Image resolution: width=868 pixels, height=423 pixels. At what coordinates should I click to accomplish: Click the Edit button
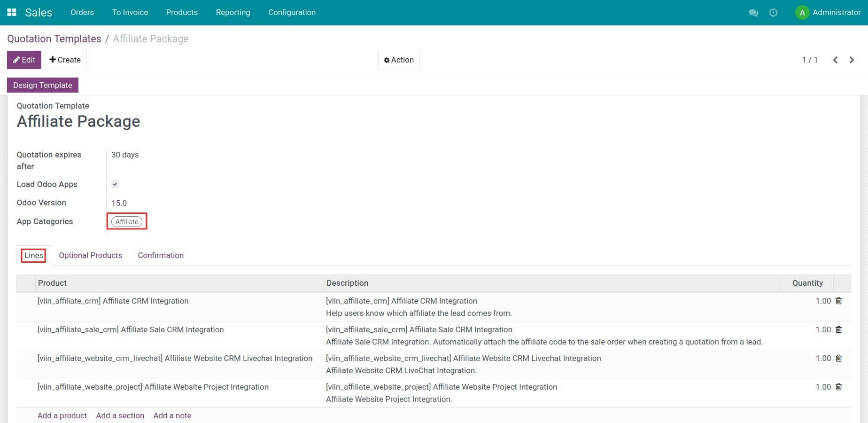(24, 60)
